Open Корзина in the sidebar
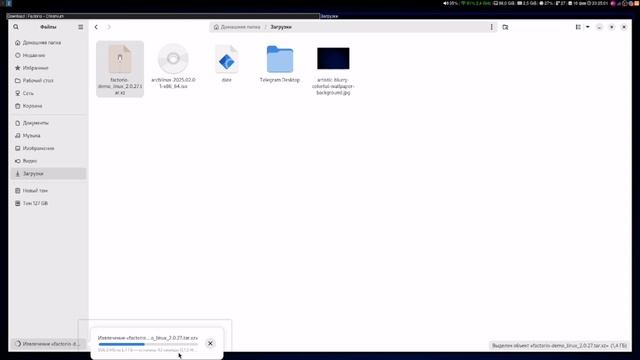Viewport: 640px width, 360px height. pyautogui.click(x=48, y=106)
